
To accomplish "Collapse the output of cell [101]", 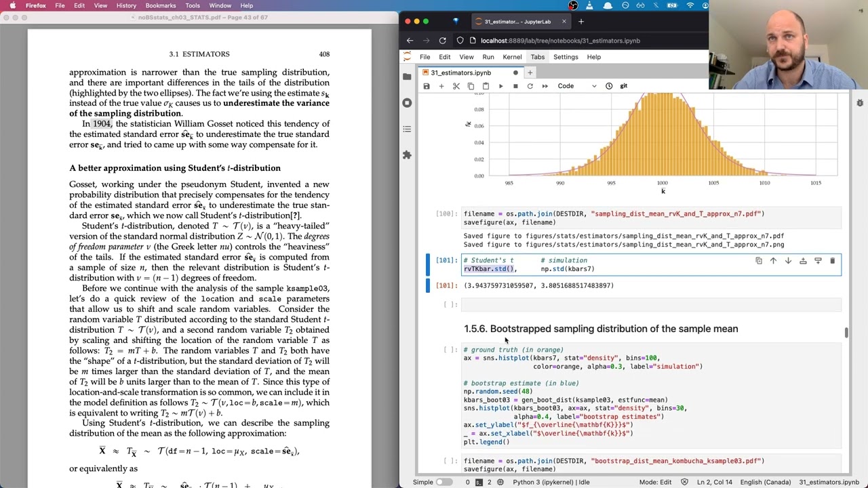I will pos(427,285).
